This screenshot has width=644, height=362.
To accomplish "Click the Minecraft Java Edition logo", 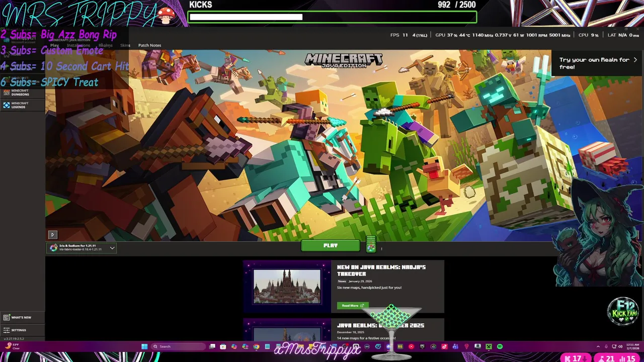I will click(344, 60).
